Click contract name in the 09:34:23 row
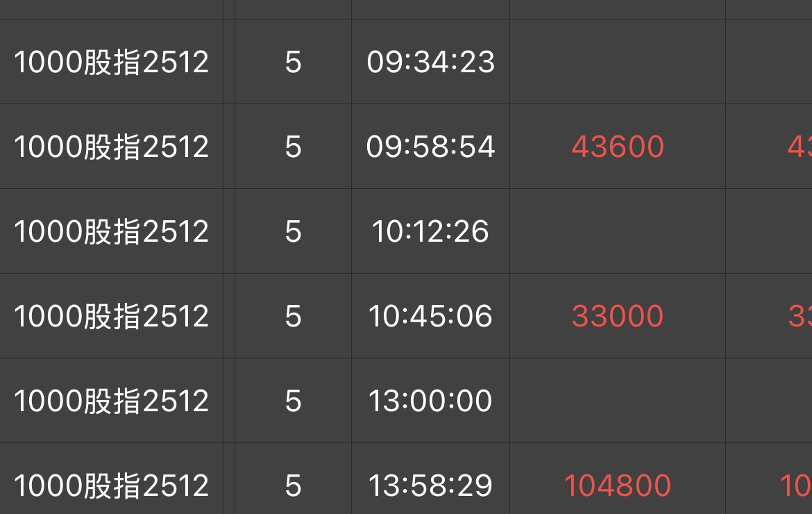This screenshot has width=812, height=514. pos(111,63)
